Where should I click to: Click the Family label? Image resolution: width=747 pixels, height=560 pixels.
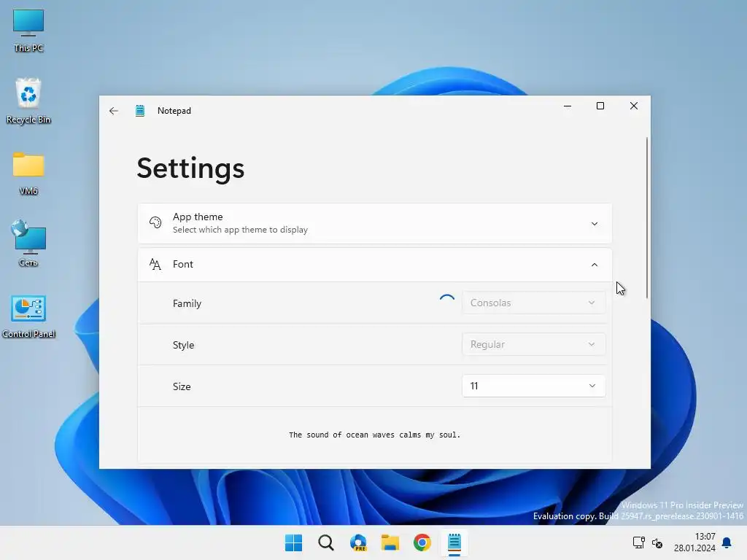click(187, 303)
